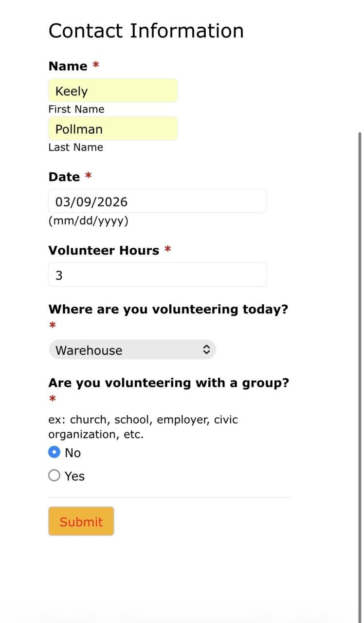Click the Volunteer Hours input field
364x623 pixels.
pyautogui.click(x=157, y=275)
